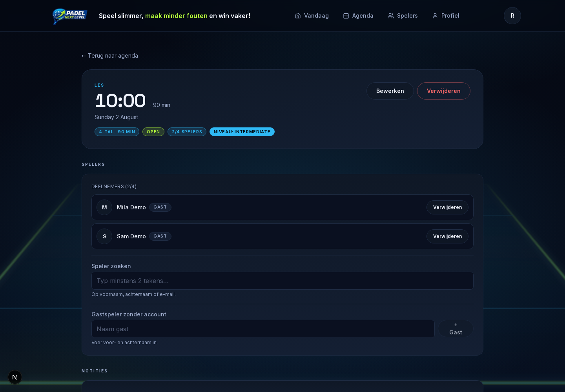Image resolution: width=565 pixels, height=392 pixels.
Task: Click the 4-TAL · 90 MIN badge
Action: 117,132
